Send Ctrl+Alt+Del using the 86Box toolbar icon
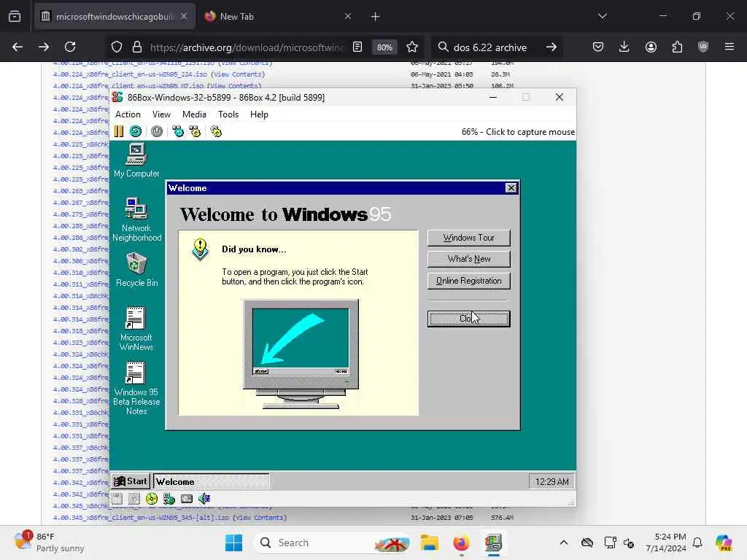This screenshot has width=747, height=560. [x=178, y=131]
